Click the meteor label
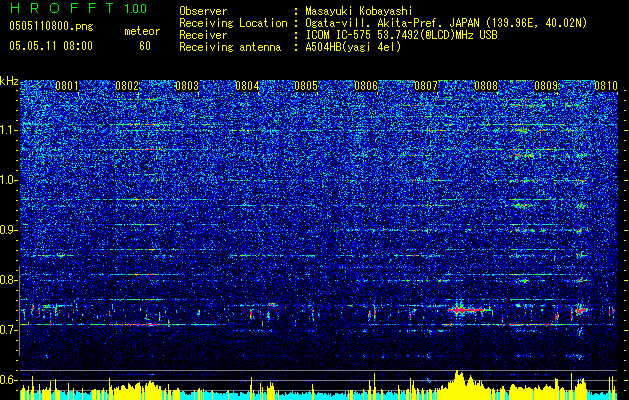Viewport: 629px width, 400px height. tap(142, 31)
